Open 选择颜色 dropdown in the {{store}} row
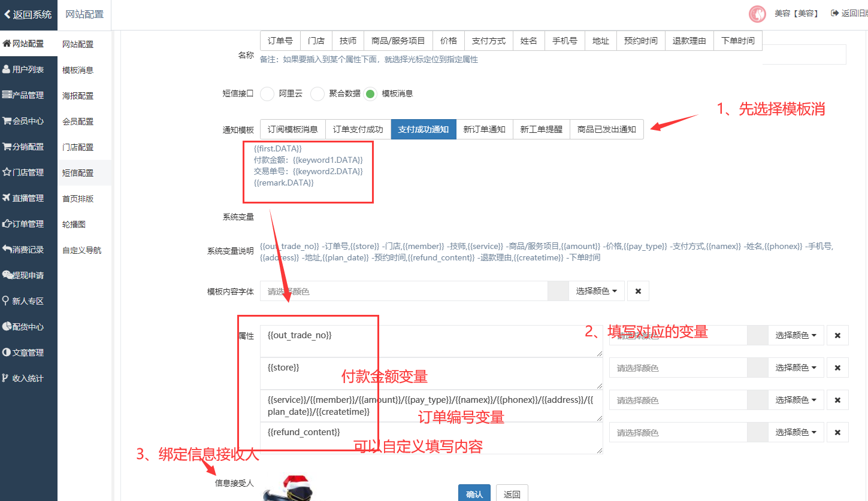This screenshot has width=868, height=501. (796, 368)
